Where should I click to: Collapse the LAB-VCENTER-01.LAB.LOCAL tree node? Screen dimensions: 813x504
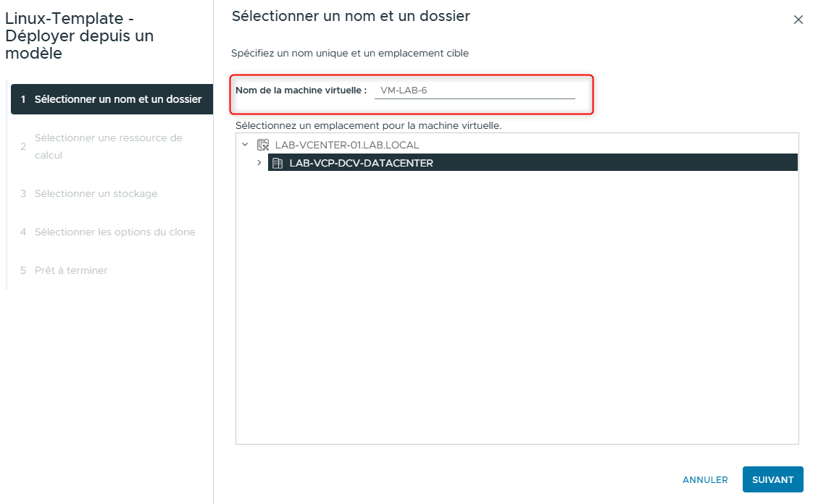246,144
